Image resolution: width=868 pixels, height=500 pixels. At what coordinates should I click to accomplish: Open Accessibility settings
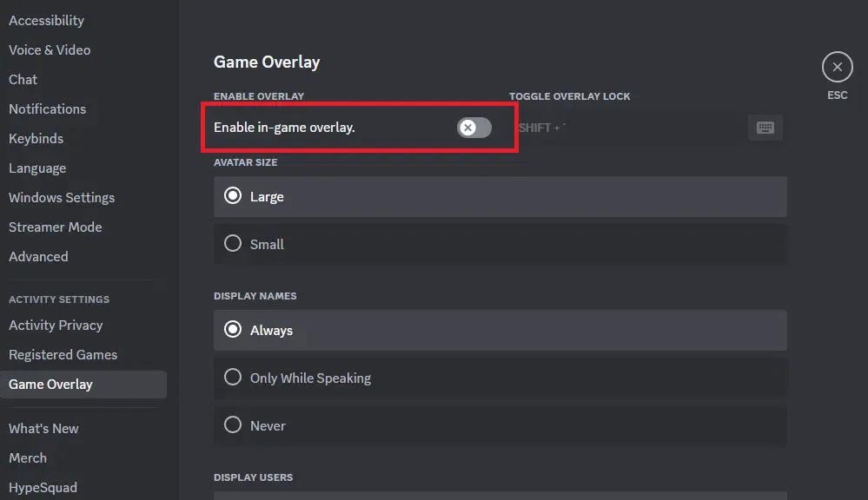47,21
